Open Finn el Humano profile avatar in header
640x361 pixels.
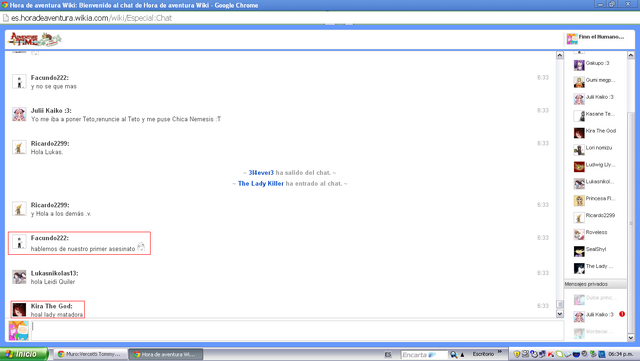pyautogui.click(x=572, y=39)
